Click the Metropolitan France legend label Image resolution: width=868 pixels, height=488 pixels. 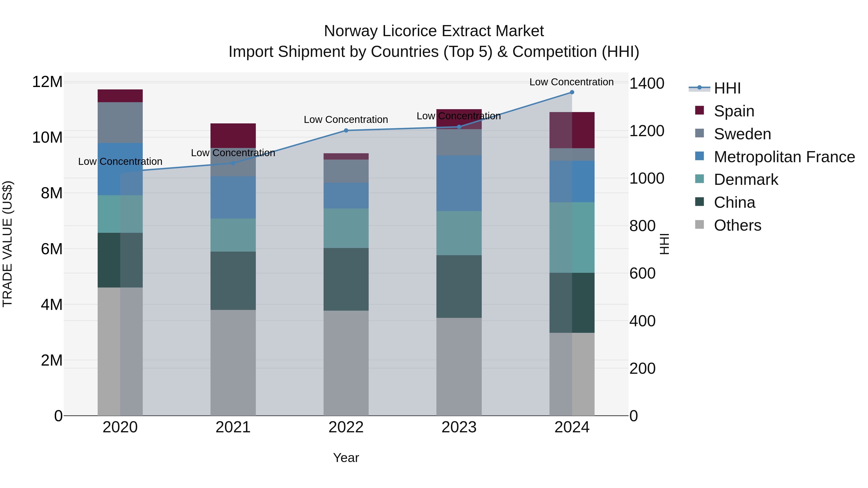(784, 157)
